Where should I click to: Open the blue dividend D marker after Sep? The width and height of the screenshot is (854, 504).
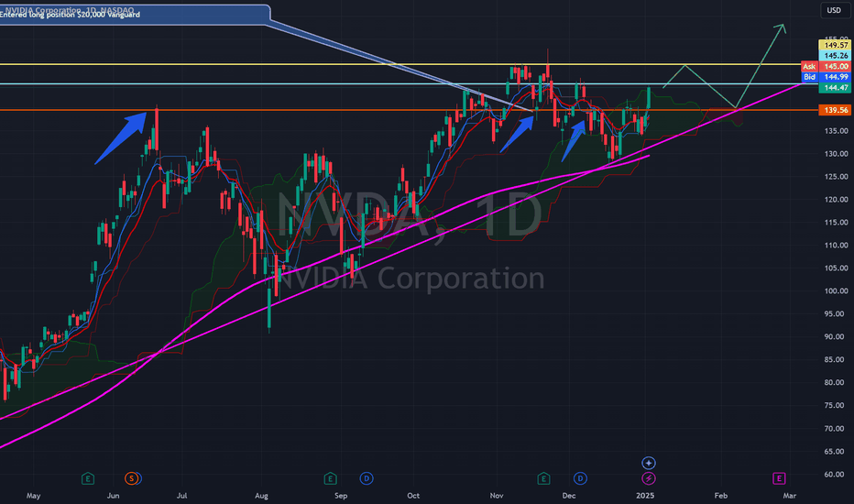tap(367, 479)
